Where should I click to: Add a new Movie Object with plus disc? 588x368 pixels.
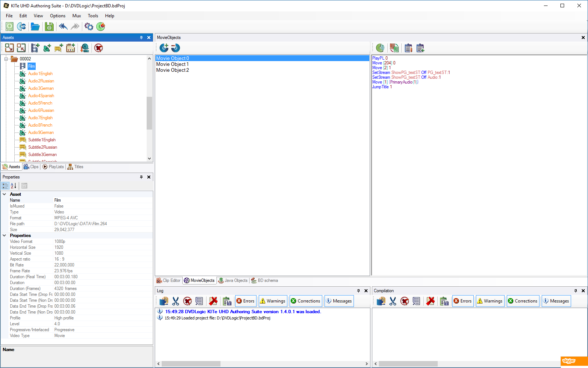164,48
